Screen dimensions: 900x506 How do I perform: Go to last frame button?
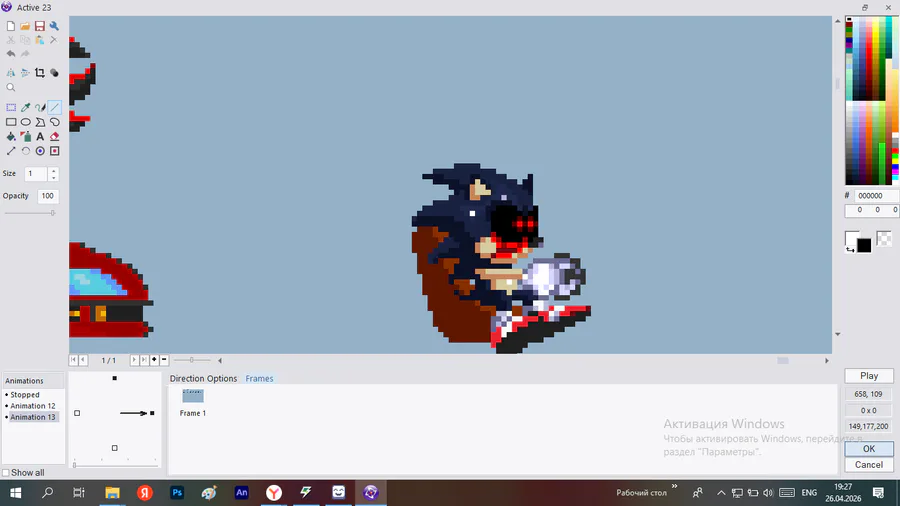click(144, 360)
